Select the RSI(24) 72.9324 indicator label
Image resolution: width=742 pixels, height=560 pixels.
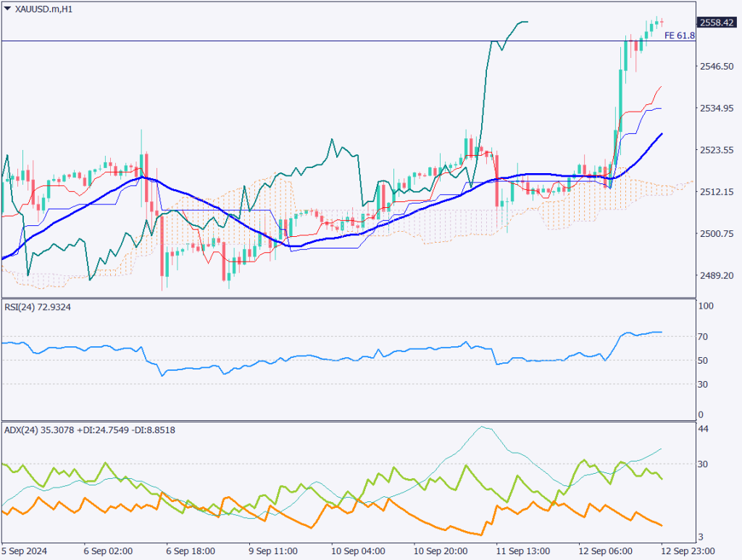click(x=43, y=307)
